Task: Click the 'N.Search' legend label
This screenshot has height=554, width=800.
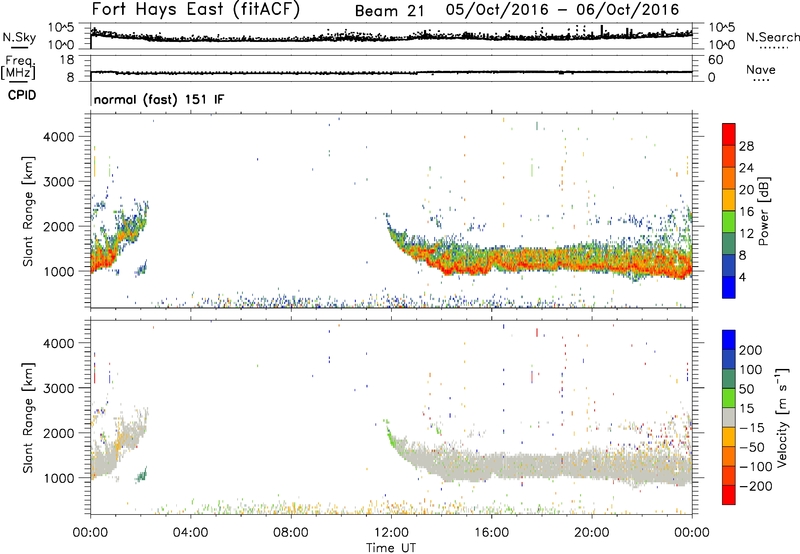Action: click(773, 37)
